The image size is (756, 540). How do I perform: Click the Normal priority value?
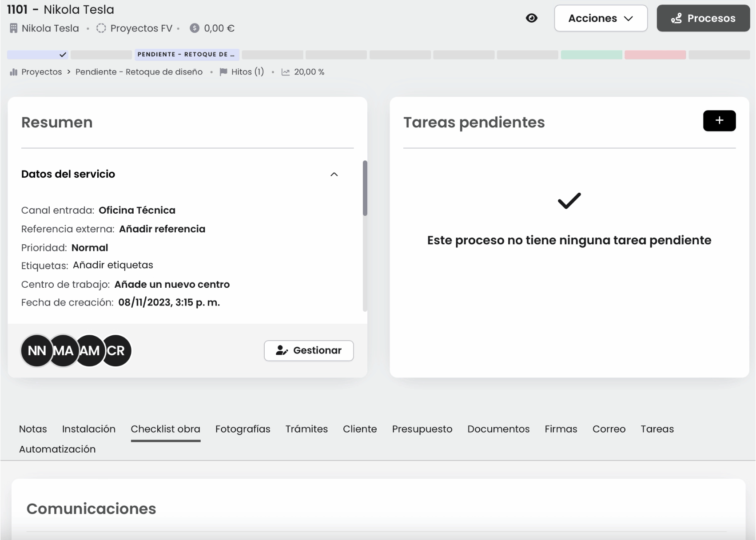[x=90, y=248]
